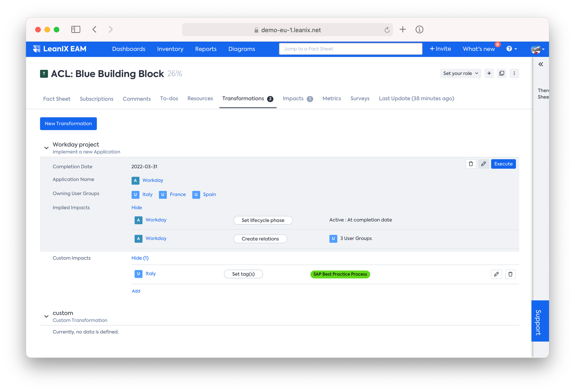Open the help question mark menu

[x=512, y=49]
